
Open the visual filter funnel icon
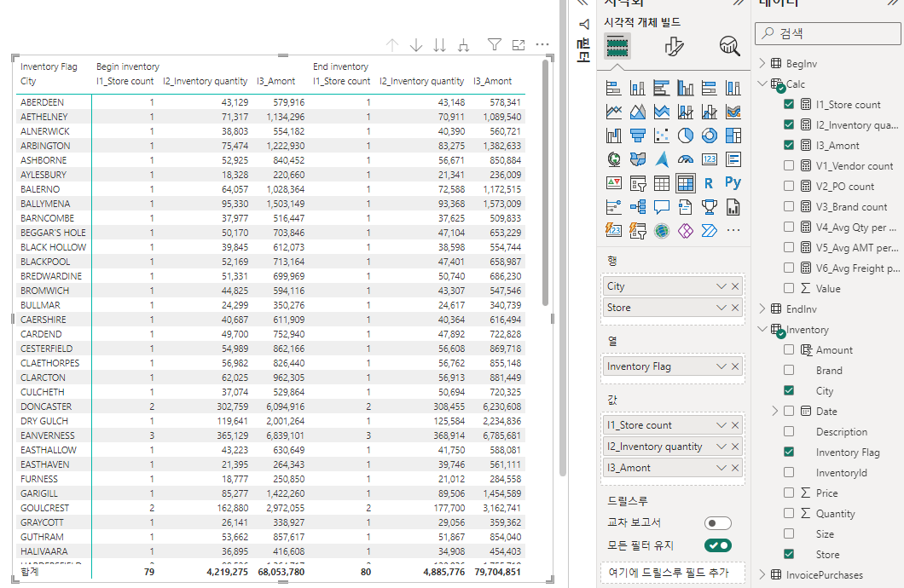(494, 44)
